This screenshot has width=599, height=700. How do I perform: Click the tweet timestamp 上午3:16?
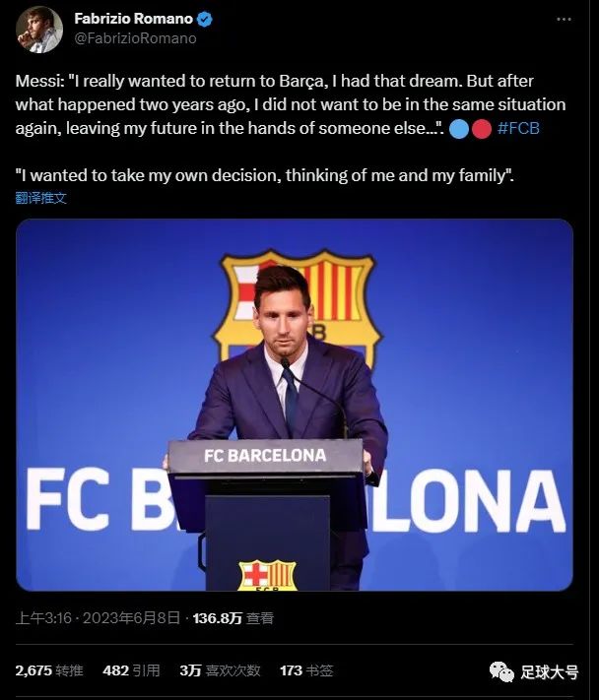tap(42, 618)
